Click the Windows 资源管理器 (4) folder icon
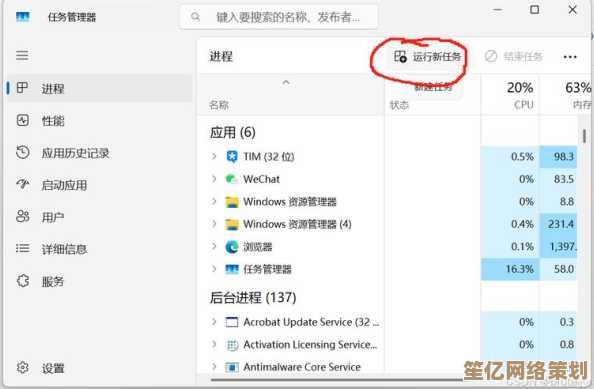This screenshot has width=594, height=389. [x=231, y=224]
